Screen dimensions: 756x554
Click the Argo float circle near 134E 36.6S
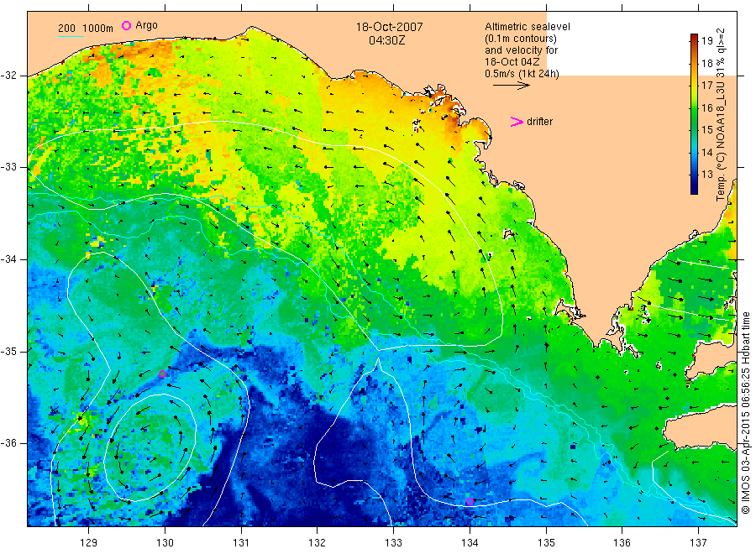point(470,501)
